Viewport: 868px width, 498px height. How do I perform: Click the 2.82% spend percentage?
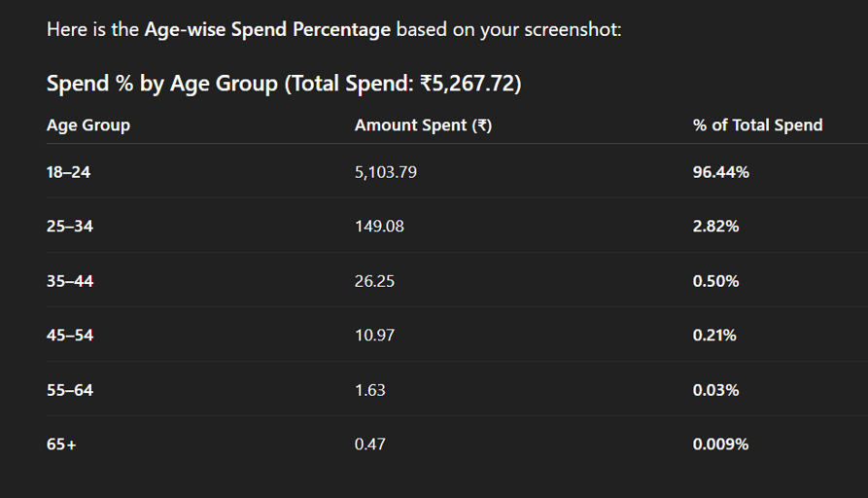click(x=715, y=227)
